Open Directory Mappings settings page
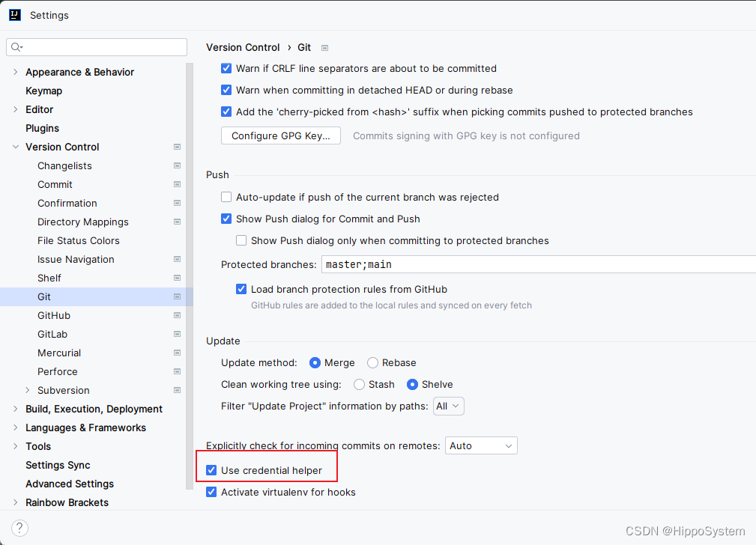 coord(83,222)
